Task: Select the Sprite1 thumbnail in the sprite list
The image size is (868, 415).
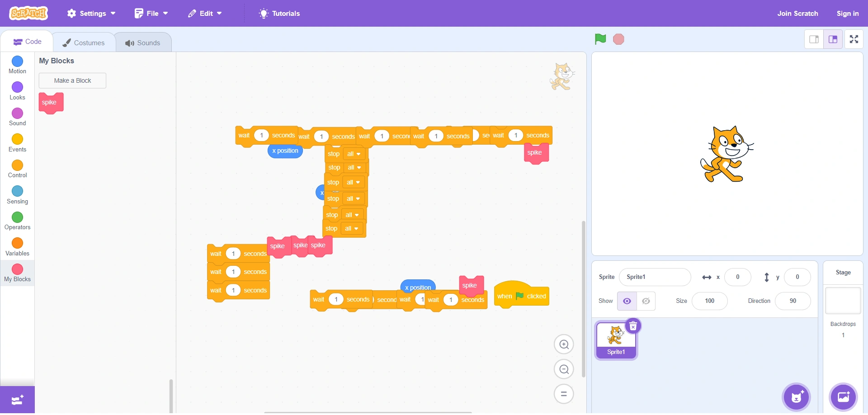Action: pos(616,339)
